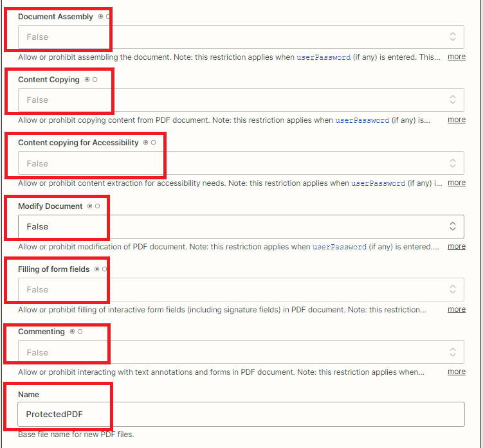Select the empty radio button beside Content Copying
Viewport: 483px width, 448px height.
tap(95, 80)
